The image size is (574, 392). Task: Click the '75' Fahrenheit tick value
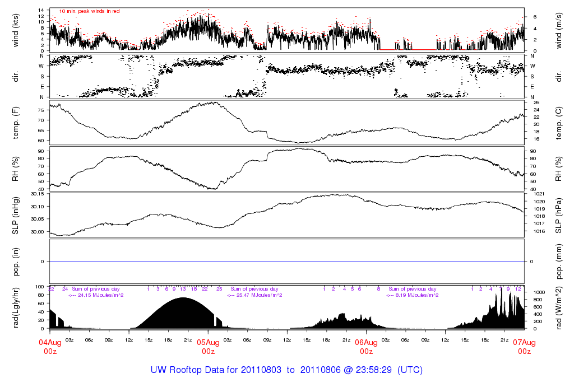41,110
